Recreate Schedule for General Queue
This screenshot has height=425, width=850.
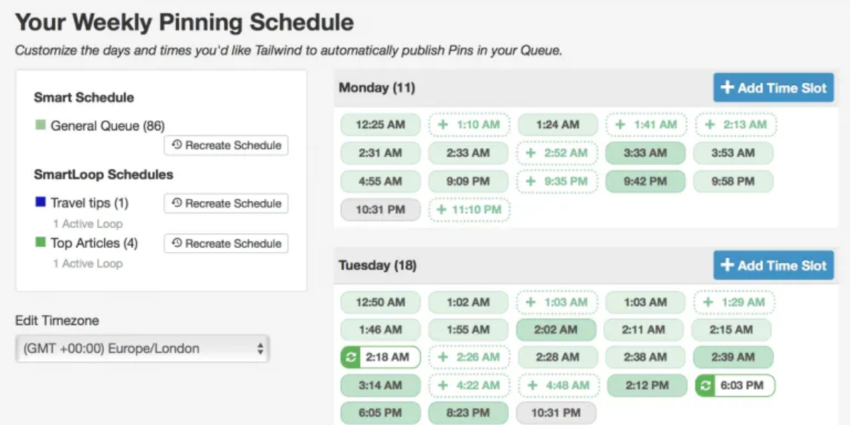226,145
